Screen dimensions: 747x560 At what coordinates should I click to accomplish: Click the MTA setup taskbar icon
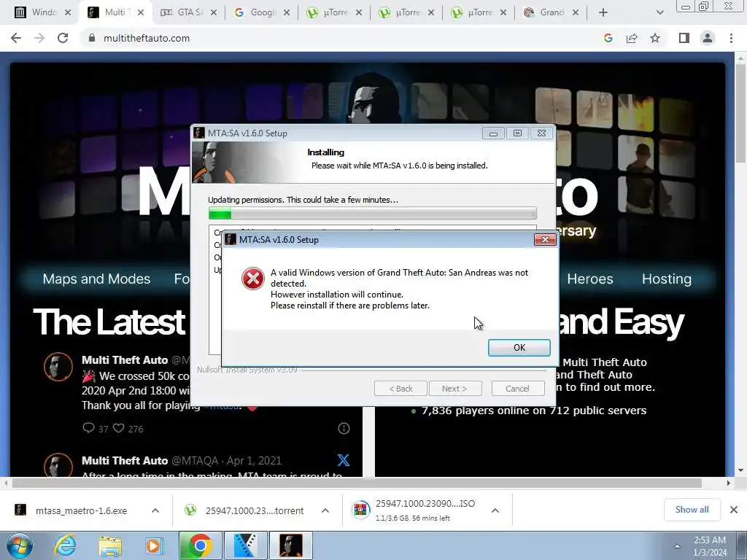pyautogui.click(x=291, y=545)
